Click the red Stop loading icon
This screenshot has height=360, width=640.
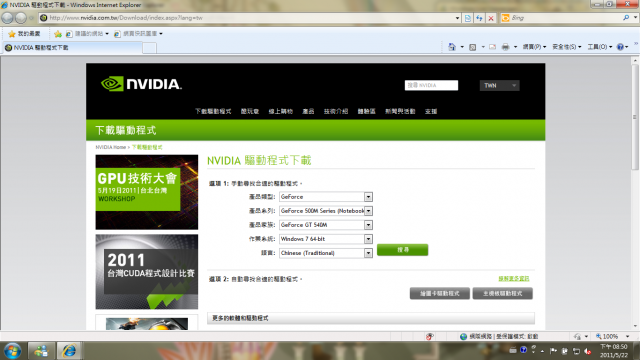point(491,18)
